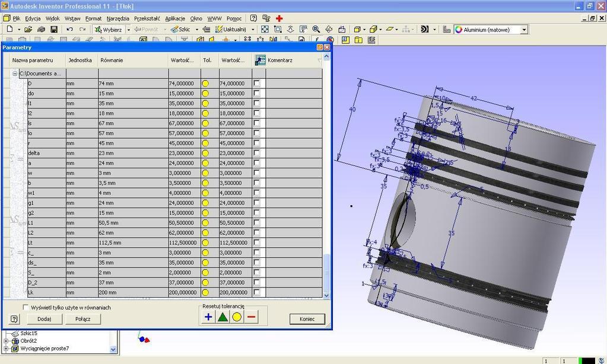Tick the checkbox in the D parameter row
607x364 pixels.
pos(257,83)
